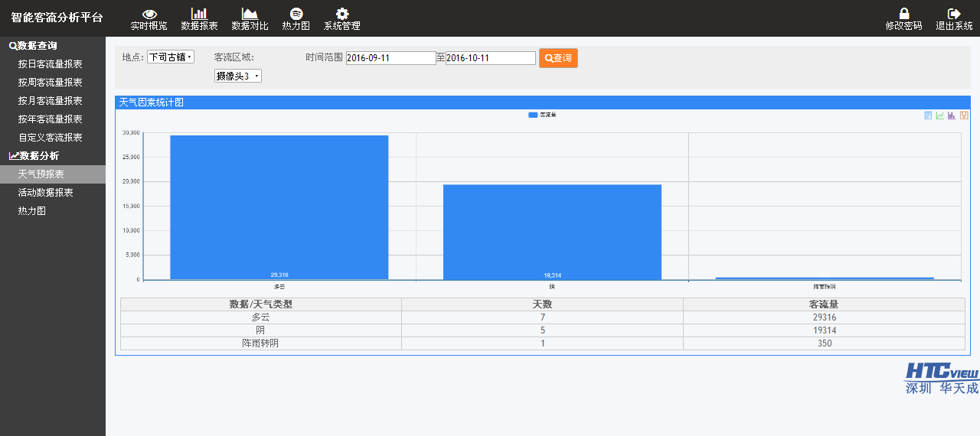Expand the 摄像头3 camera dropdown
Screen dimensions: 980x436
[x=238, y=76]
